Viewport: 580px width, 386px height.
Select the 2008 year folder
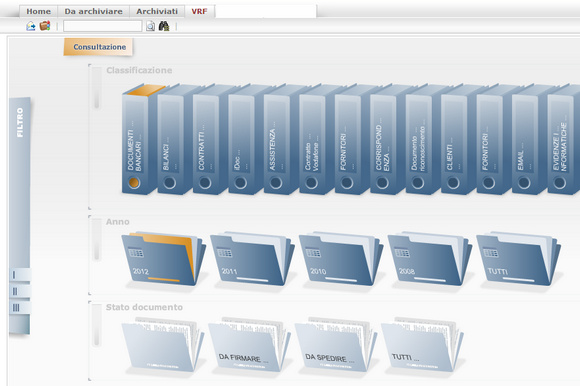tap(429, 259)
